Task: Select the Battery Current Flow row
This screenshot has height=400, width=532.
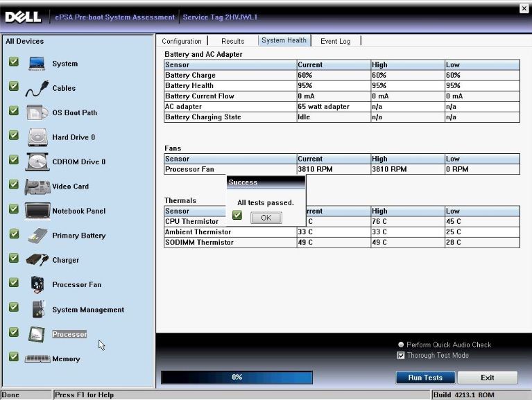Action: [x=342, y=96]
